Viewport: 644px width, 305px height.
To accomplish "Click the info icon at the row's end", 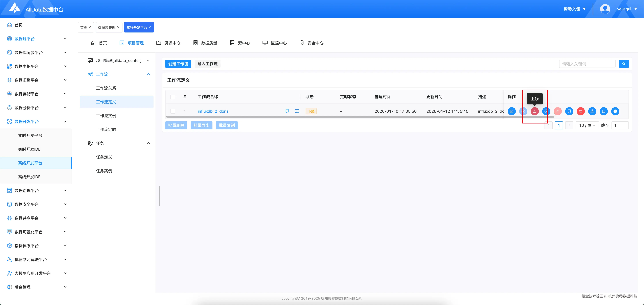I will coord(615,111).
